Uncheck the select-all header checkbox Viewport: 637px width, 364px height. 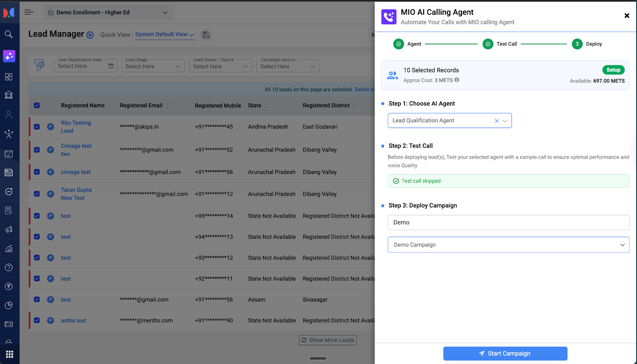point(37,105)
